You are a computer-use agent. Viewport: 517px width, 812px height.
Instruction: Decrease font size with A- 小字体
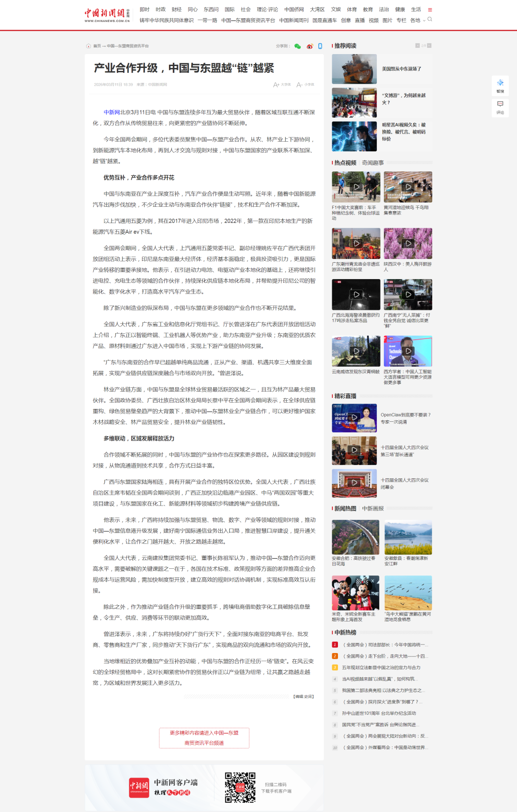305,85
